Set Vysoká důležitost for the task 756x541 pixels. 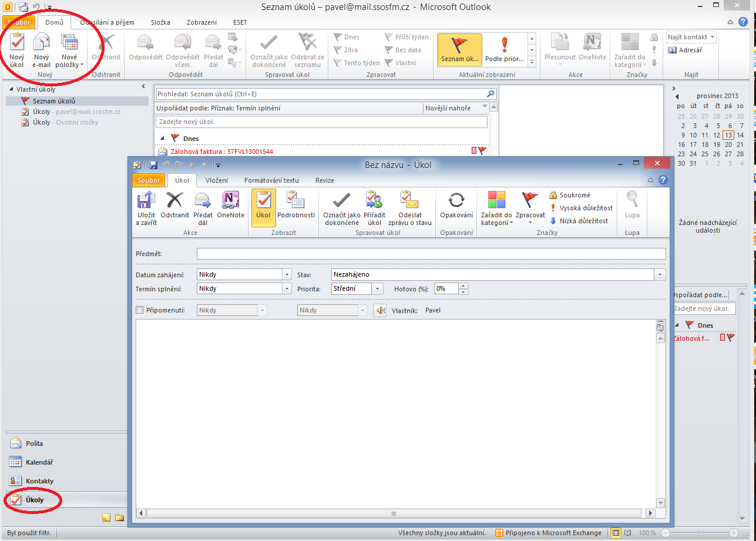tap(581, 208)
